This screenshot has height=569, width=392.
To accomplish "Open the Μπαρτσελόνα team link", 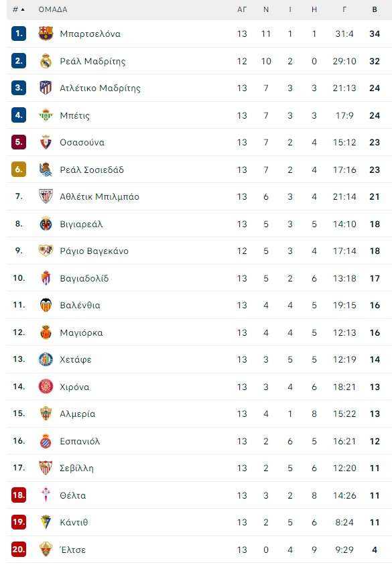I will click(x=90, y=34).
